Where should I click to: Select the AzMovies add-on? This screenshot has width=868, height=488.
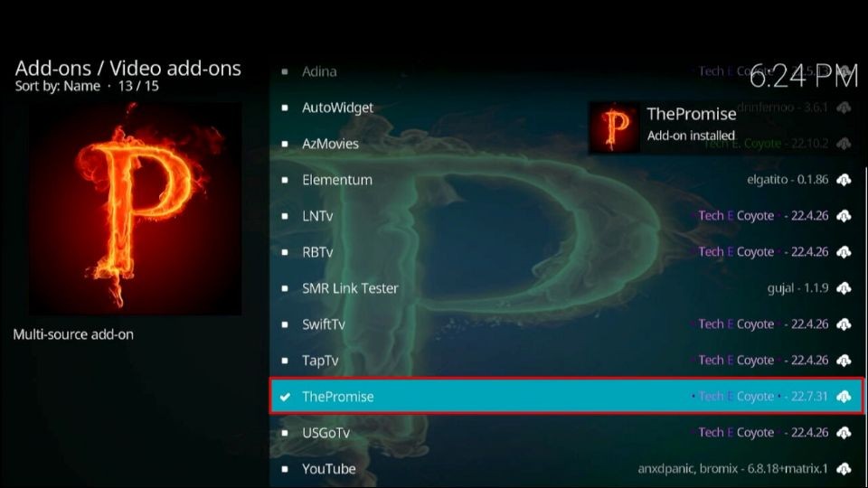tap(566, 144)
